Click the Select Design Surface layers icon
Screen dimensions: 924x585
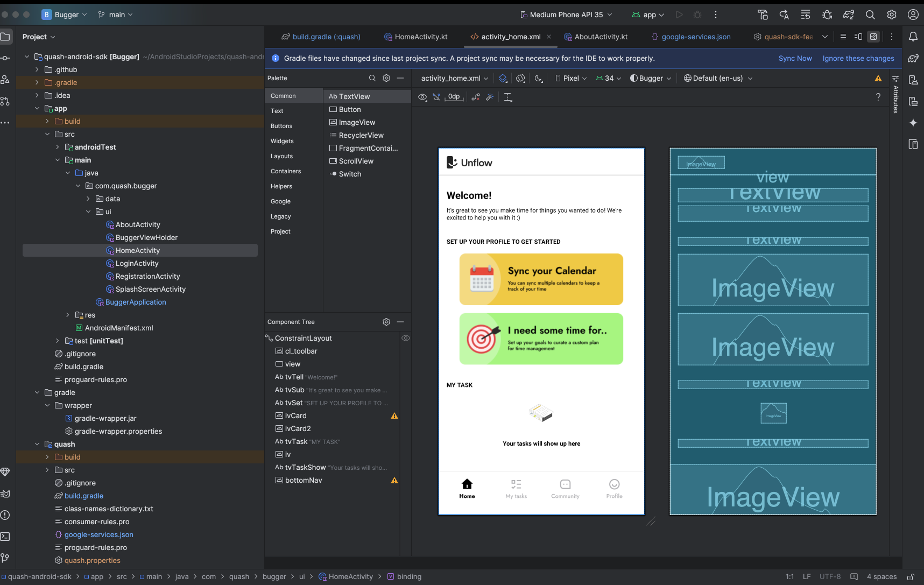coord(503,79)
